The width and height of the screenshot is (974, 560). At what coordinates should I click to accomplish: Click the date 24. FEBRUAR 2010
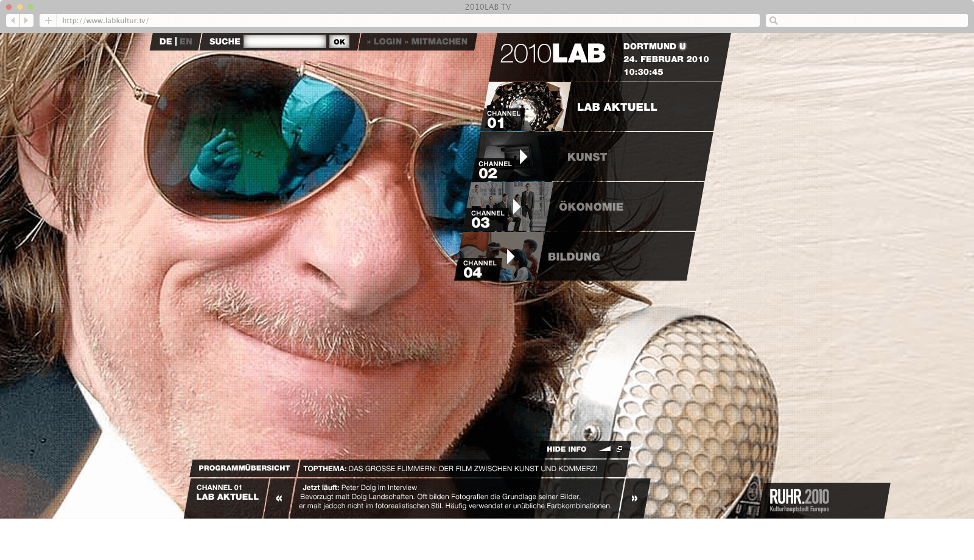pyautogui.click(x=666, y=59)
